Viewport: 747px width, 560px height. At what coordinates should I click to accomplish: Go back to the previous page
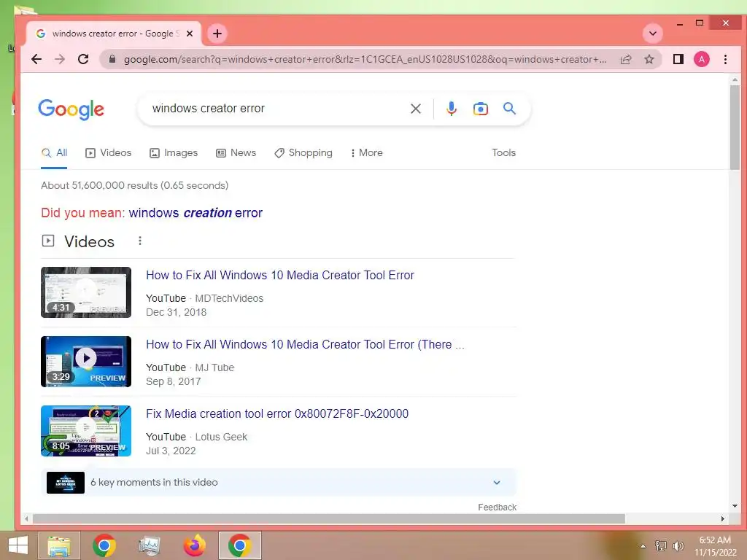[36, 59]
